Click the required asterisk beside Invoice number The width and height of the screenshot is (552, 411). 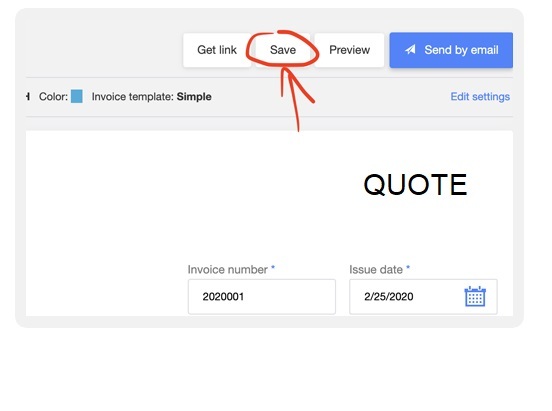[x=273, y=268]
